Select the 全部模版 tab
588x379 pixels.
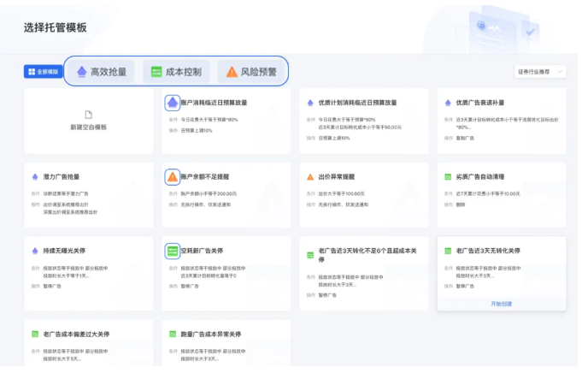point(43,72)
